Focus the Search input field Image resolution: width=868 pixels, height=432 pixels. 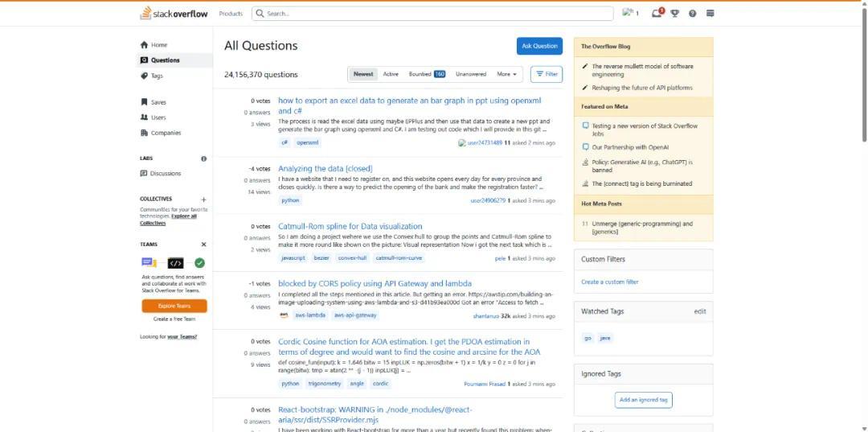(433, 14)
